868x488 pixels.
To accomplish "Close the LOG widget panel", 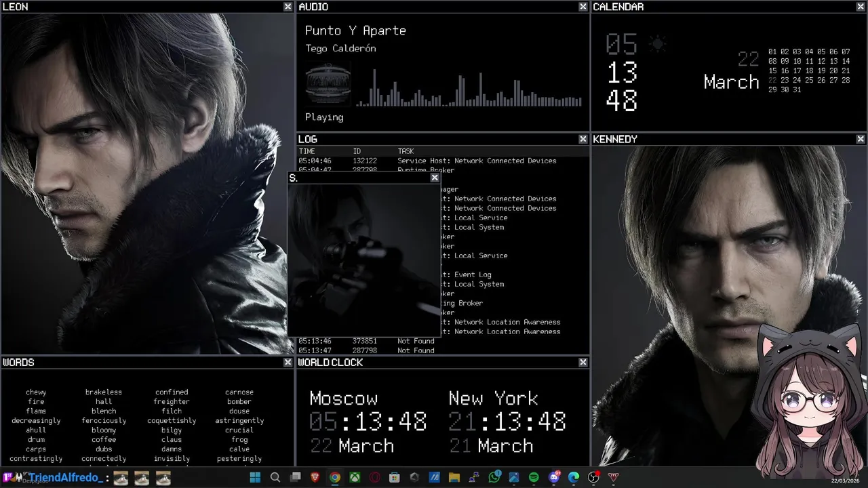I will point(583,139).
